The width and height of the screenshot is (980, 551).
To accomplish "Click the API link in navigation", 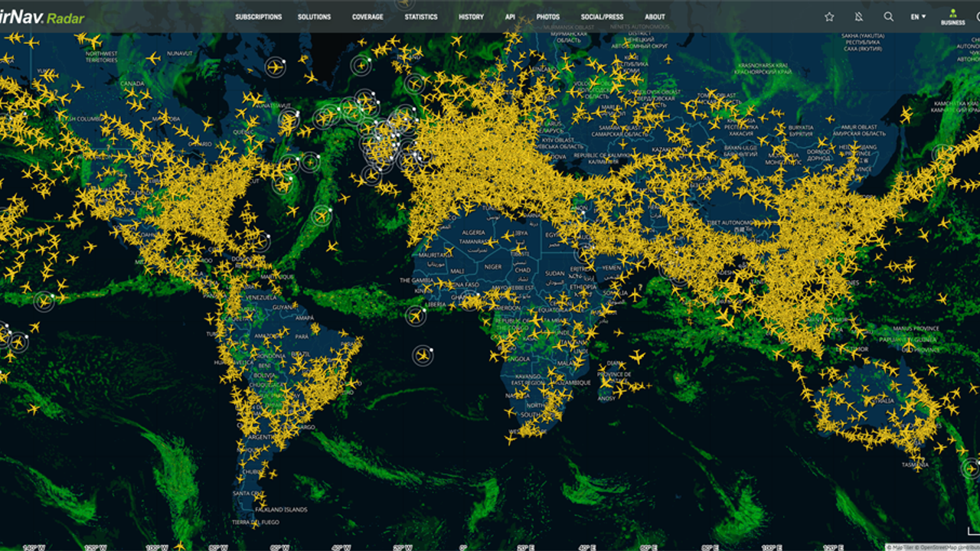I will [510, 17].
